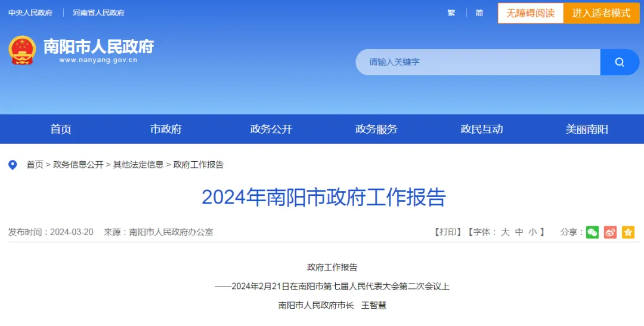Click the magnifier search icon button
This screenshot has height=326, width=644.
pyautogui.click(x=620, y=62)
